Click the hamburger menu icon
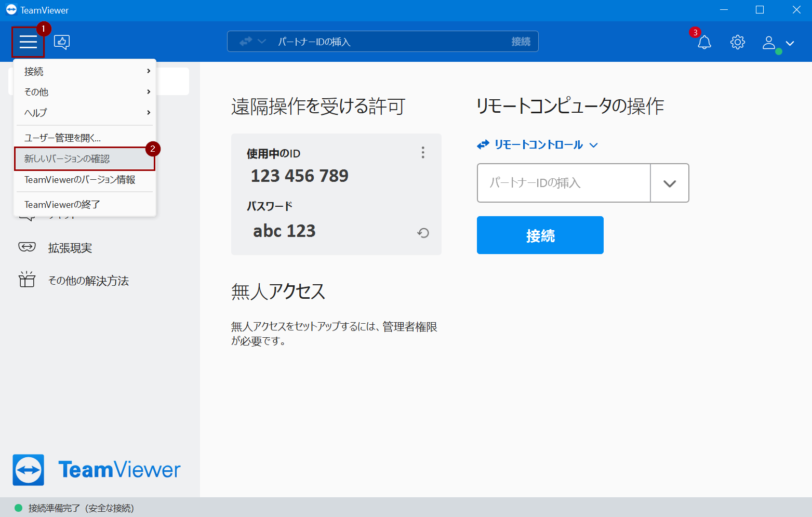This screenshot has width=812, height=517. [x=28, y=41]
